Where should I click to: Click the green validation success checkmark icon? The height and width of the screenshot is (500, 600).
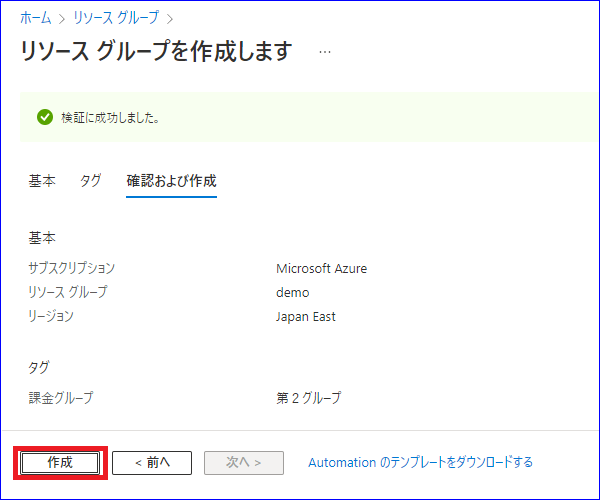[x=45, y=117]
